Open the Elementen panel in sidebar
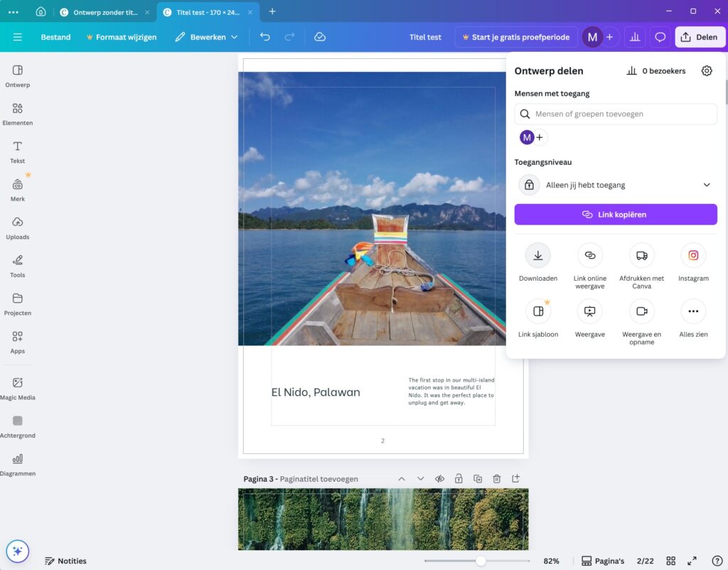 coord(17,113)
